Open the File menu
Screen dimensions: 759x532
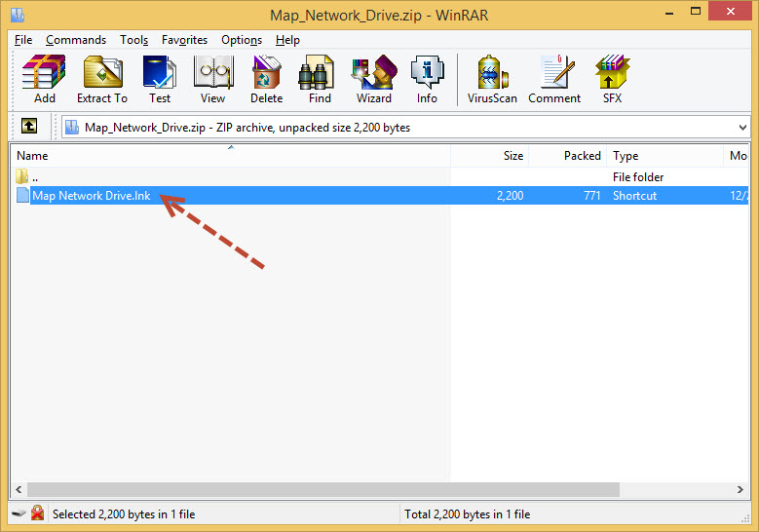pyautogui.click(x=23, y=40)
